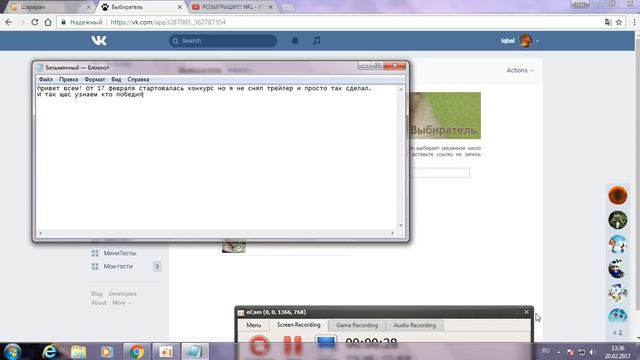Click Notepad horizontal scrollbar right arrow
The image size is (640, 360).
coord(393,233)
